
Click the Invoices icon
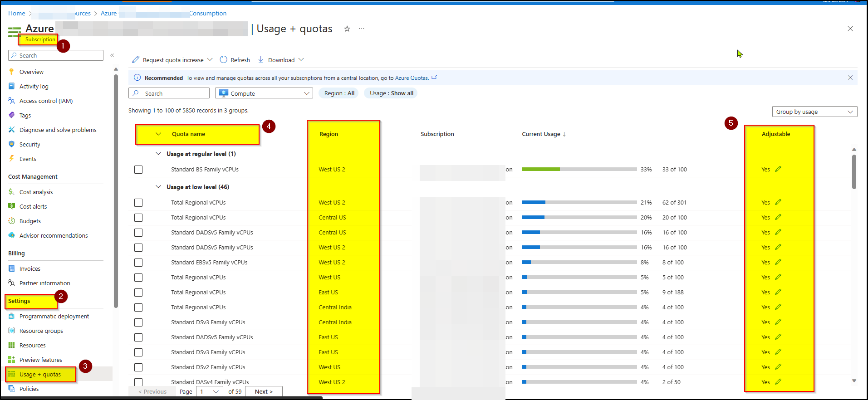pyautogui.click(x=11, y=268)
